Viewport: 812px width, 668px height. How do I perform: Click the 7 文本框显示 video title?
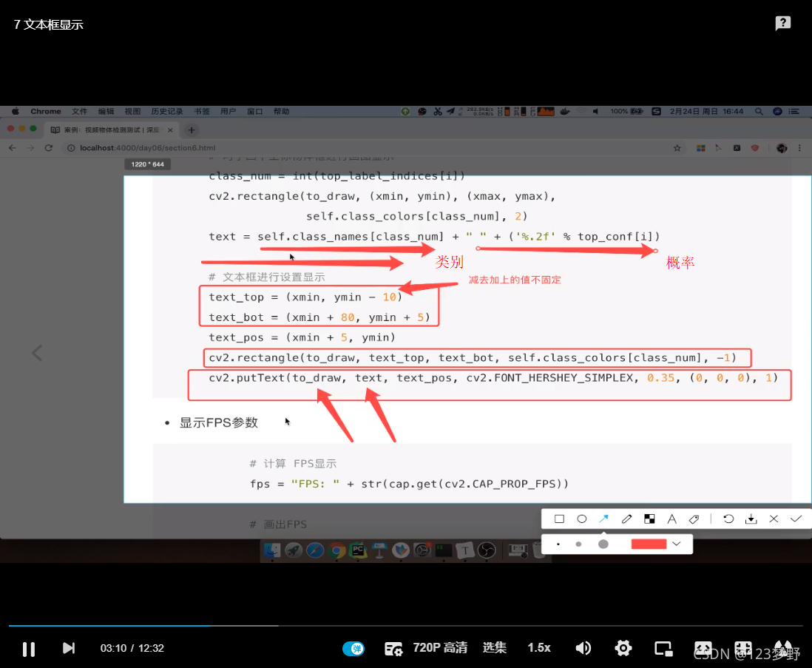coord(48,24)
